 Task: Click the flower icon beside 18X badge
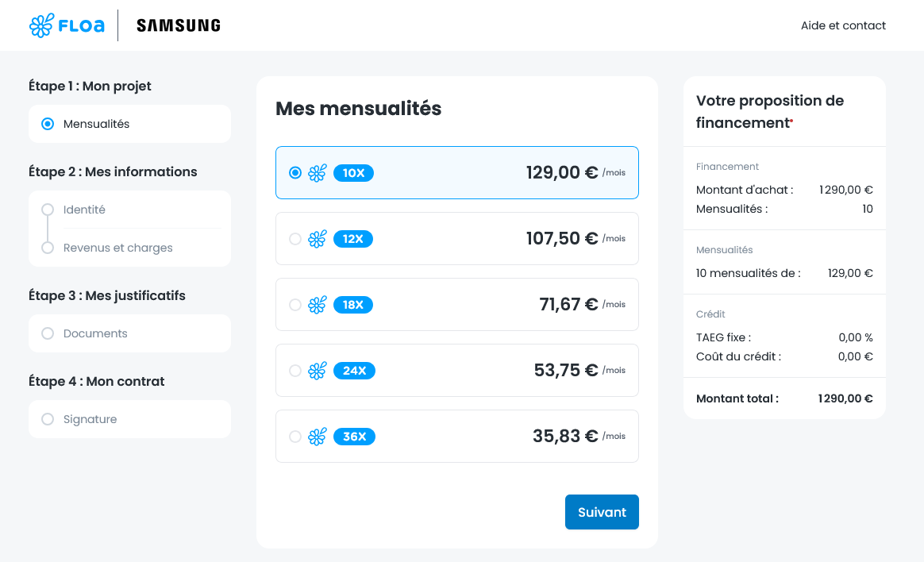click(317, 305)
